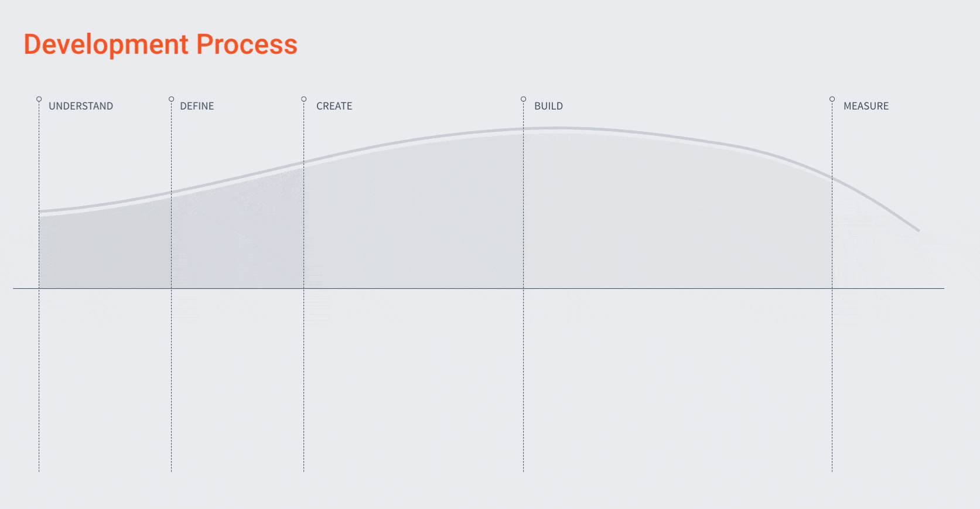Click where UNDERSTAND dashed line meets the baseline
Screen dimensions: 980x509
pos(39,288)
